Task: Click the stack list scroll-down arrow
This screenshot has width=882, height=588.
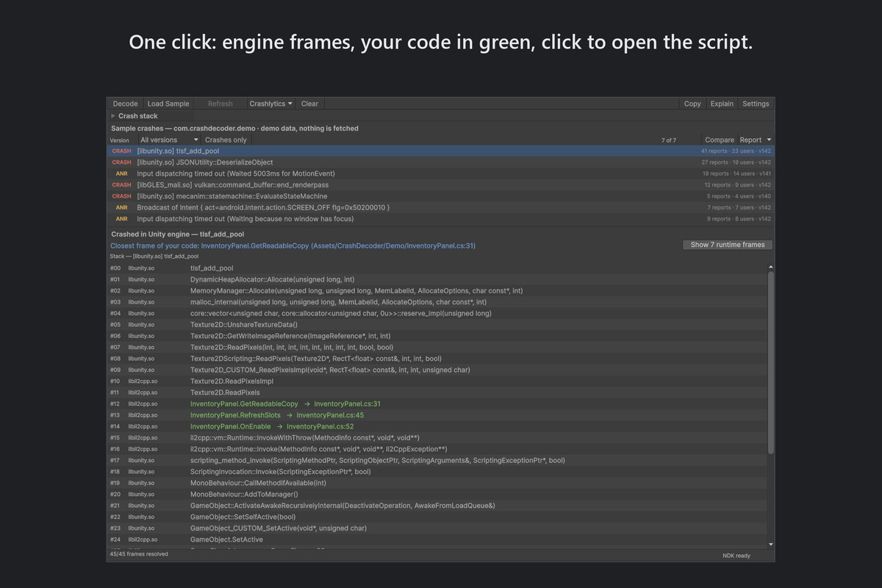Action: pos(770,544)
